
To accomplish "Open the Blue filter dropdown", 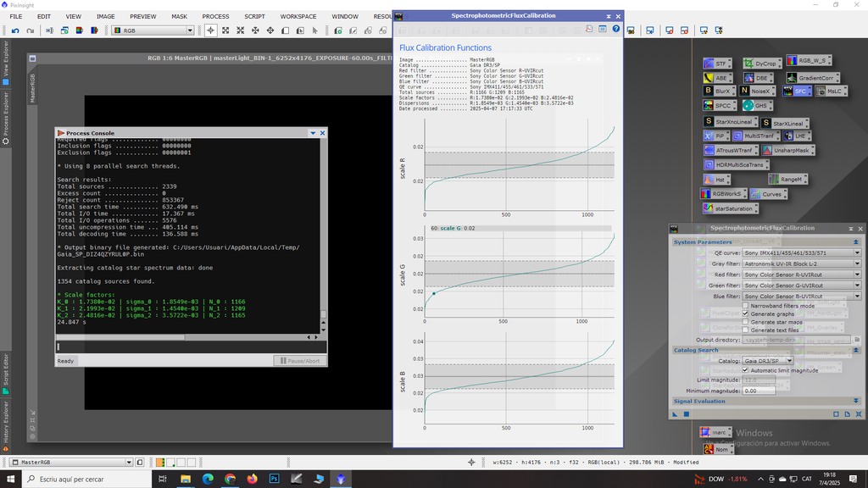I will [801, 296].
